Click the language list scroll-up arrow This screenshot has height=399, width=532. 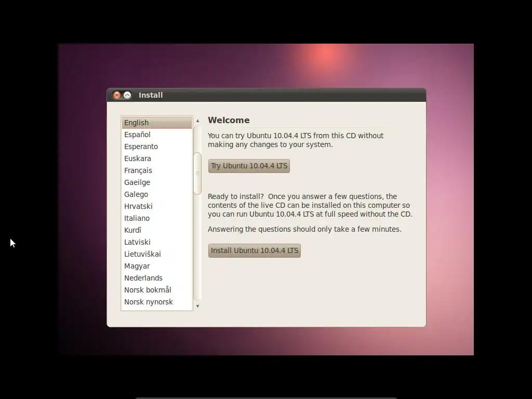point(197,121)
